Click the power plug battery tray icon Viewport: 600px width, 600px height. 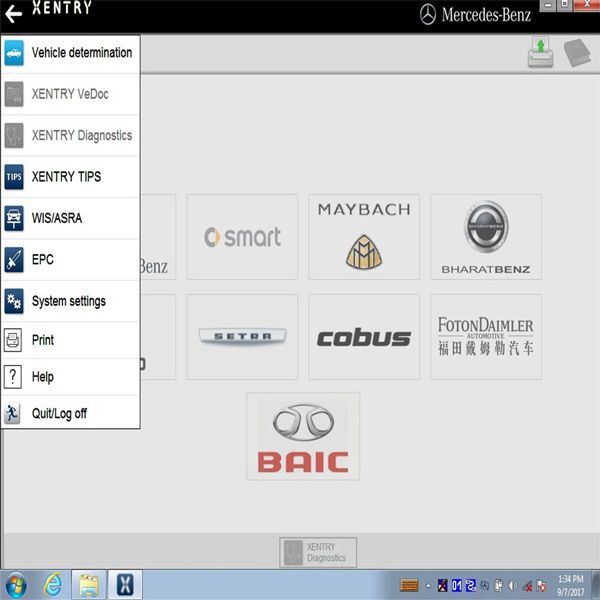tap(499, 585)
